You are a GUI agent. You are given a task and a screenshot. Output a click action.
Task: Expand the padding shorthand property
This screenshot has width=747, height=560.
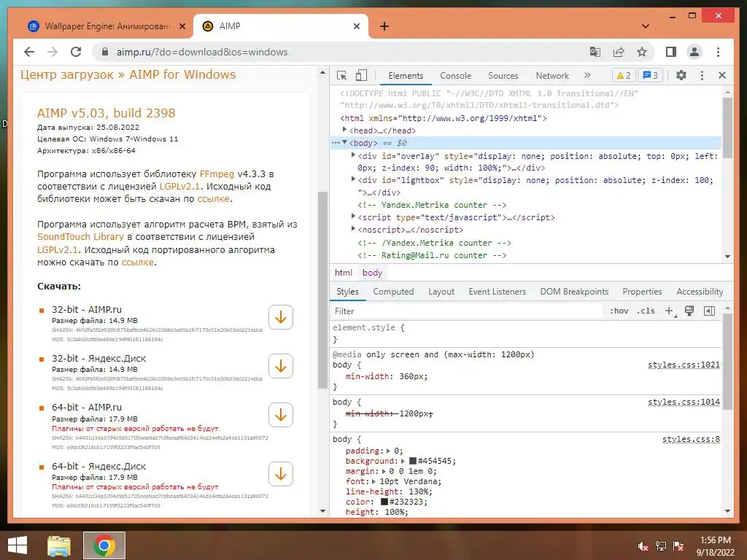point(388,451)
